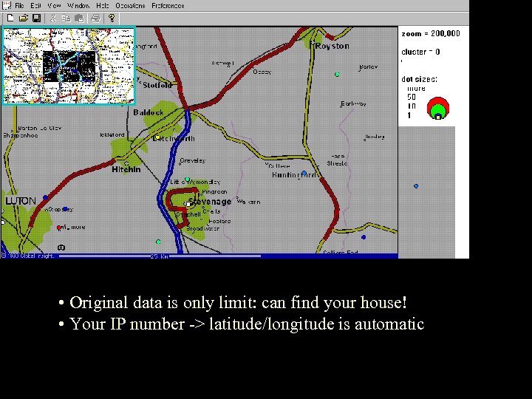Open the Window menu

78,6
